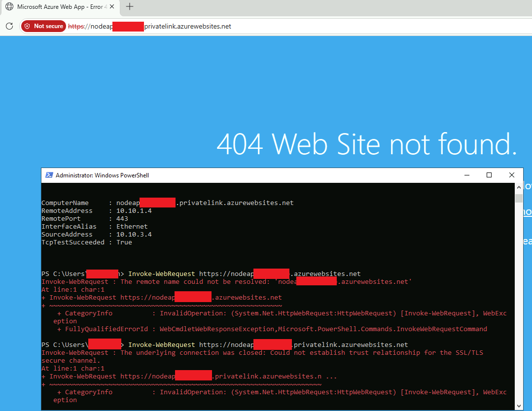Click the RemotePort value 443

(x=122, y=219)
